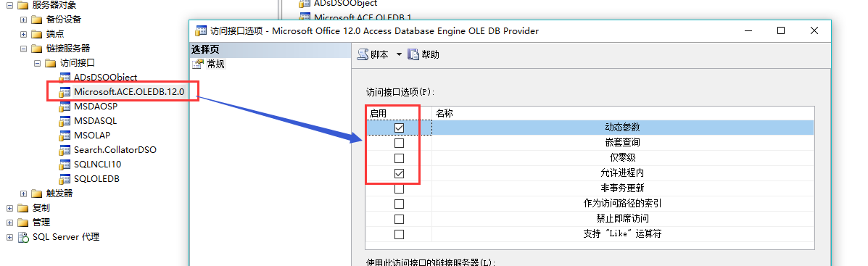Select the 常规 page icon
This screenshot has width=868, height=266.
197,65
